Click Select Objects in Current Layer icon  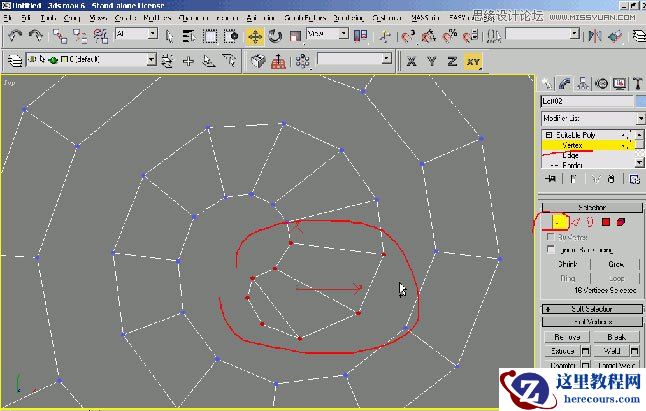point(209,61)
